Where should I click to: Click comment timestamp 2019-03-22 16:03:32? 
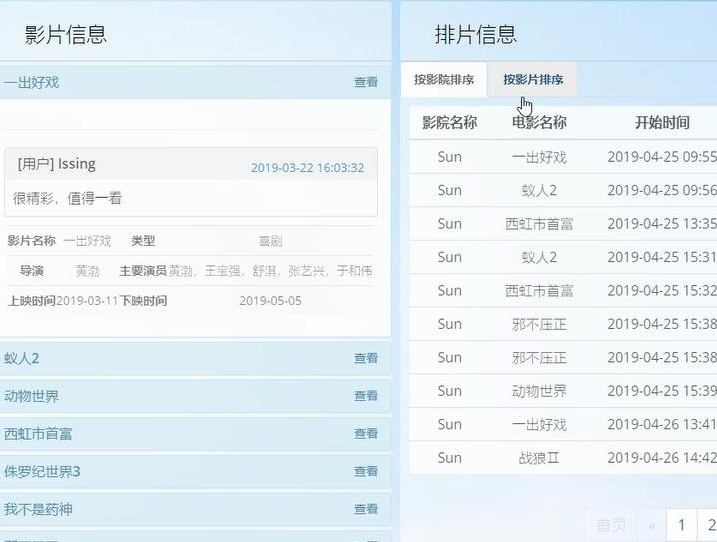click(x=307, y=168)
